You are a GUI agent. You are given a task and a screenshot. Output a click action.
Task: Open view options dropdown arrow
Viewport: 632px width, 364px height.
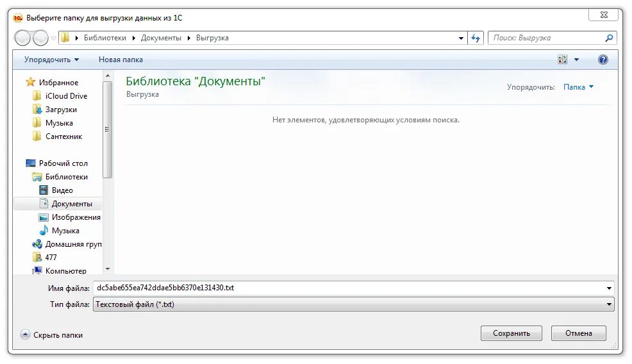click(576, 60)
